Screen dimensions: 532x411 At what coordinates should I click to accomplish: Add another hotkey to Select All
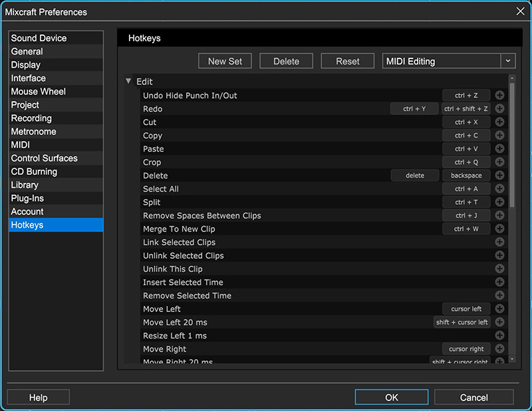click(x=499, y=189)
